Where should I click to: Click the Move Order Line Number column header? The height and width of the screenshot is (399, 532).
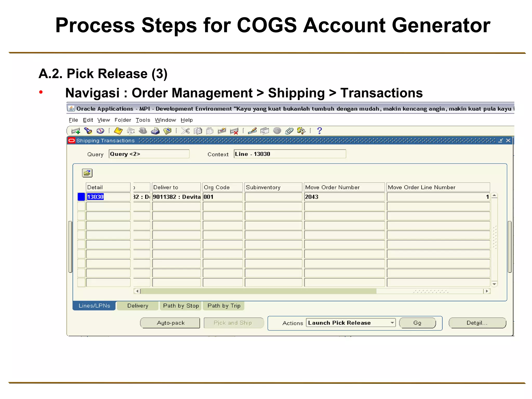tap(438, 187)
